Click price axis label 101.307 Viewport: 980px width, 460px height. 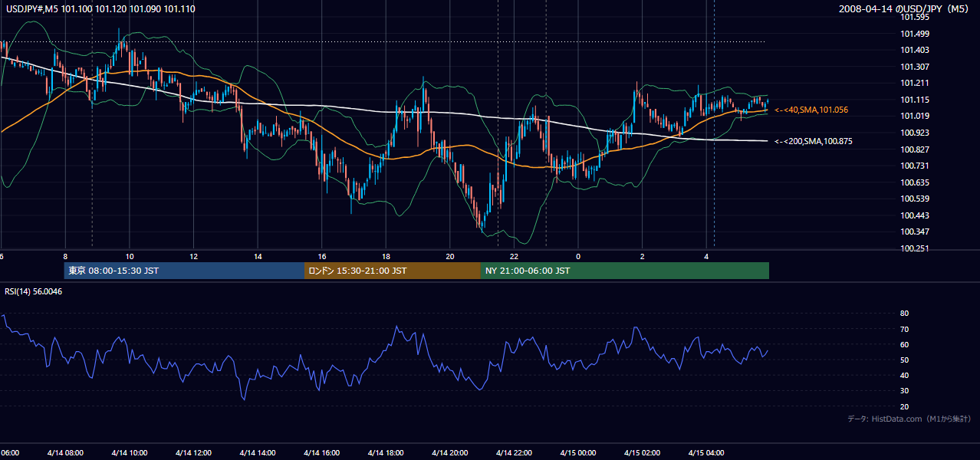(914, 67)
